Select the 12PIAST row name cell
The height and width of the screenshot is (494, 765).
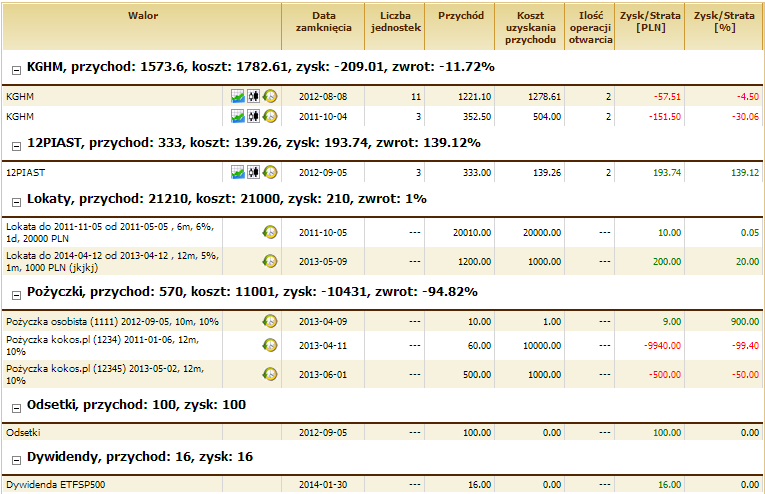(x=113, y=173)
